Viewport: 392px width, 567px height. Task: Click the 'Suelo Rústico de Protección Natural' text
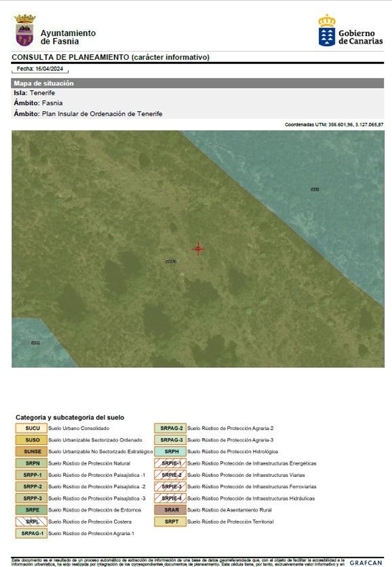click(89, 463)
